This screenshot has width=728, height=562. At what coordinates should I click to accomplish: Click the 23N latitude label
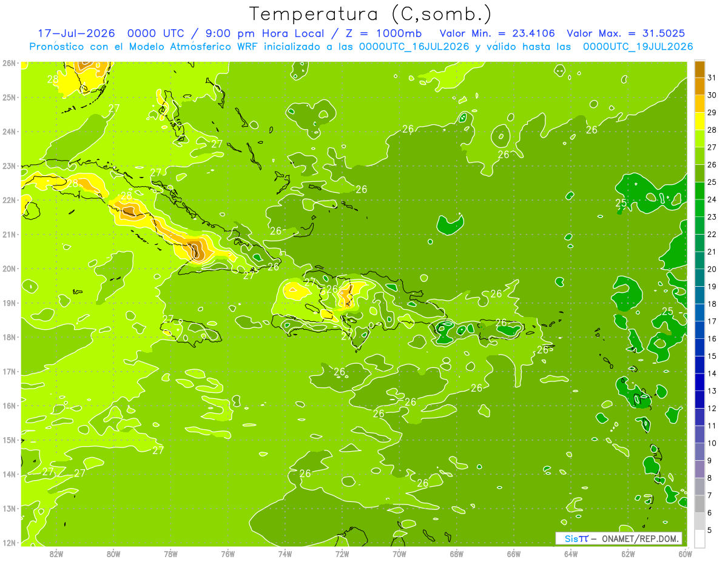(x=10, y=166)
